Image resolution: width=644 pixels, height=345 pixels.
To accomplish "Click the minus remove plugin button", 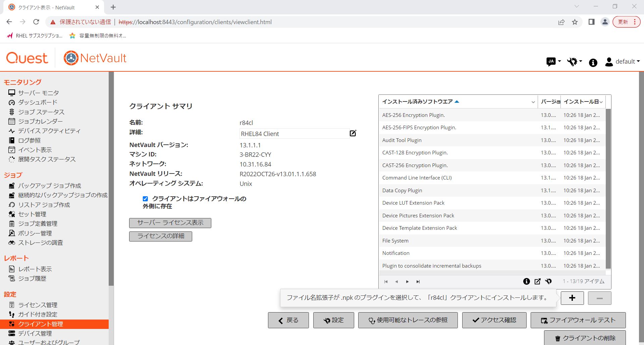I will tap(599, 298).
